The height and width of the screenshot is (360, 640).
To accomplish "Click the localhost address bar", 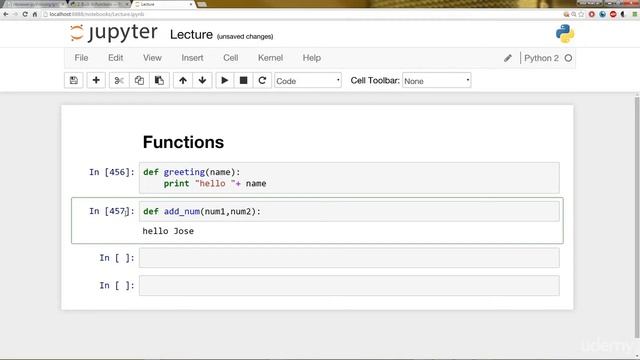I will click(302, 14).
